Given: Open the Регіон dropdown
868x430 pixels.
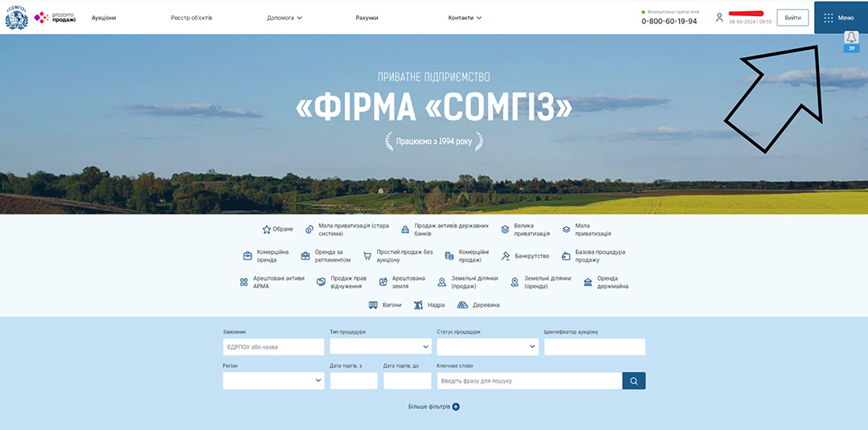Looking at the screenshot, I should [x=273, y=381].
